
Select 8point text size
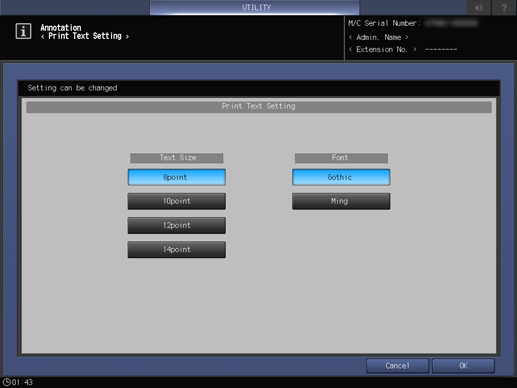pos(177,177)
